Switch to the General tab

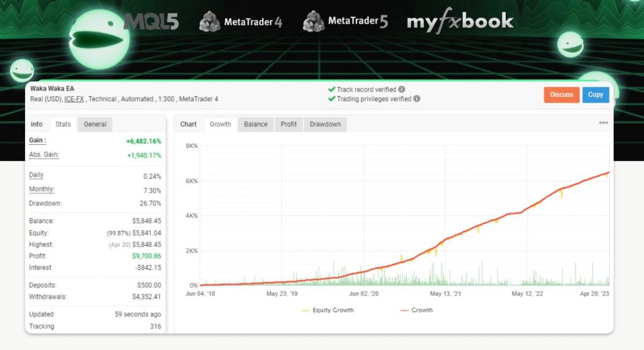tap(95, 124)
